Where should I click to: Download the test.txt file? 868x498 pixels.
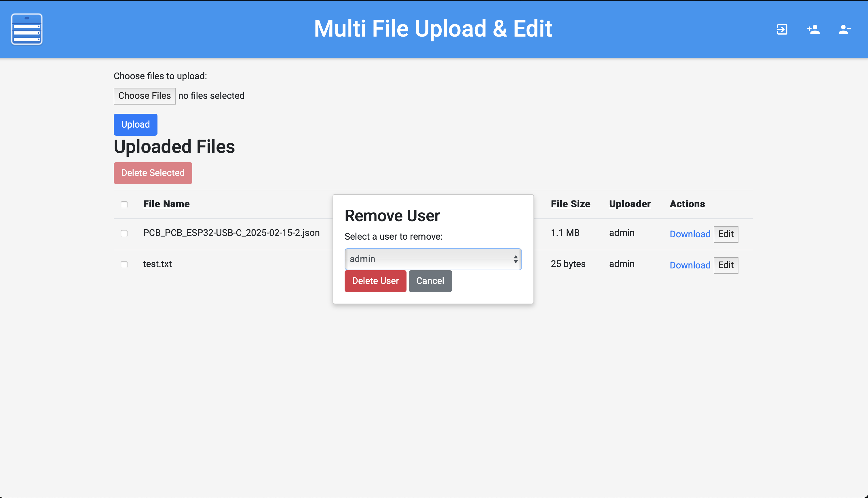click(x=690, y=265)
